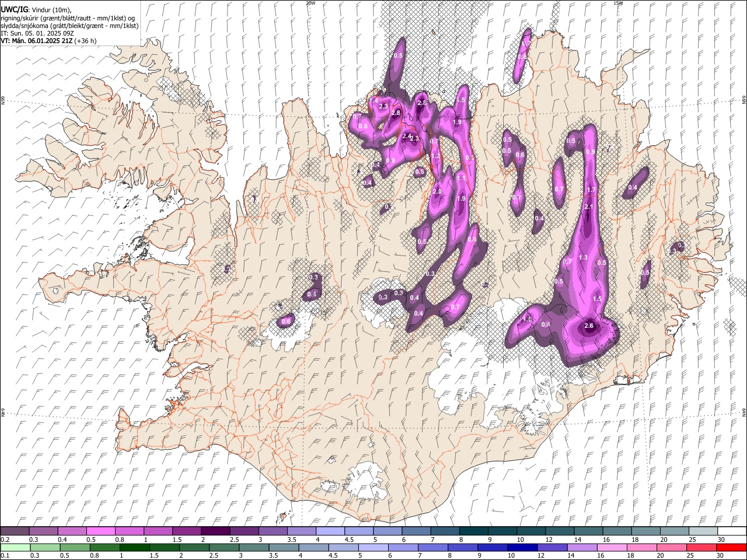
Task: Click the '1.8' precipitation value on the map
Action: click(528, 320)
